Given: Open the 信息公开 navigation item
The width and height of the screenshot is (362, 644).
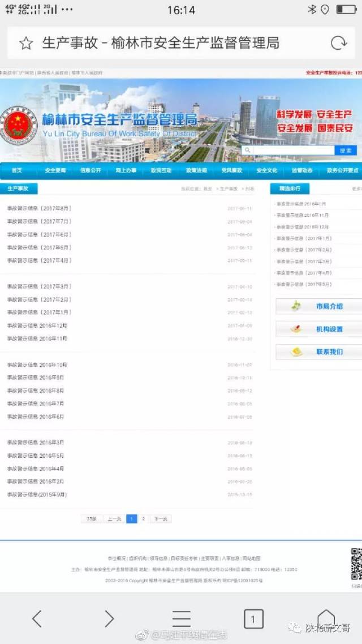Looking at the screenshot, I should [x=90, y=170].
